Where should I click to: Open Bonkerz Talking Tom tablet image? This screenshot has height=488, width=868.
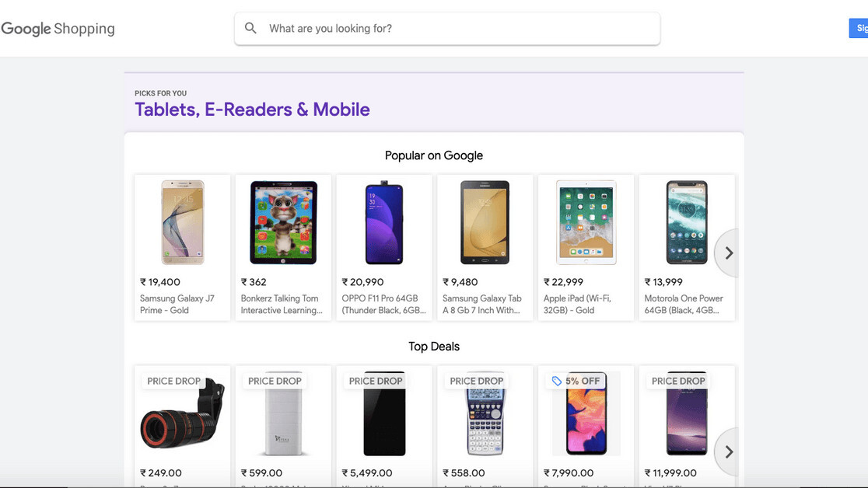[283, 222]
